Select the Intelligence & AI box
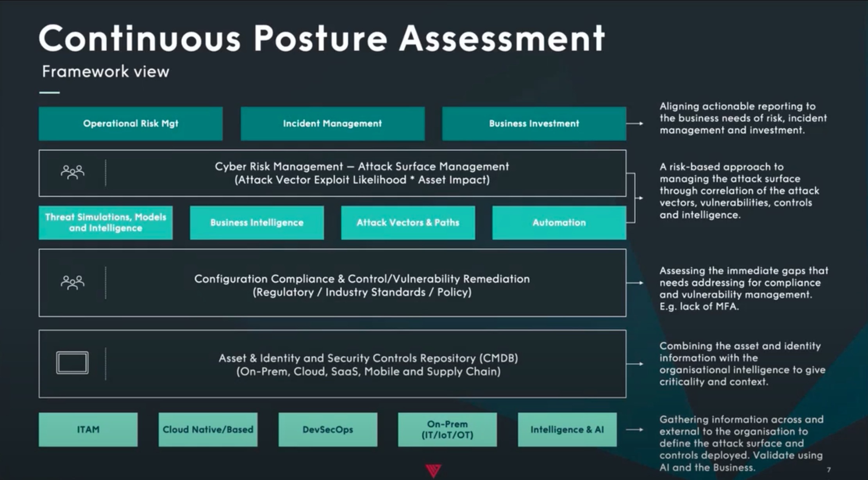The width and height of the screenshot is (868, 480). point(567,430)
